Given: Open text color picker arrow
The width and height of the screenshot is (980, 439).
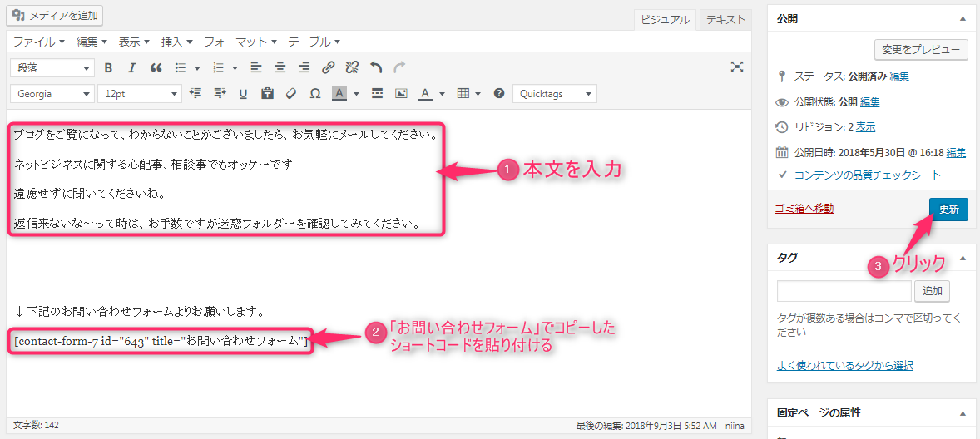Looking at the screenshot, I should tap(443, 94).
